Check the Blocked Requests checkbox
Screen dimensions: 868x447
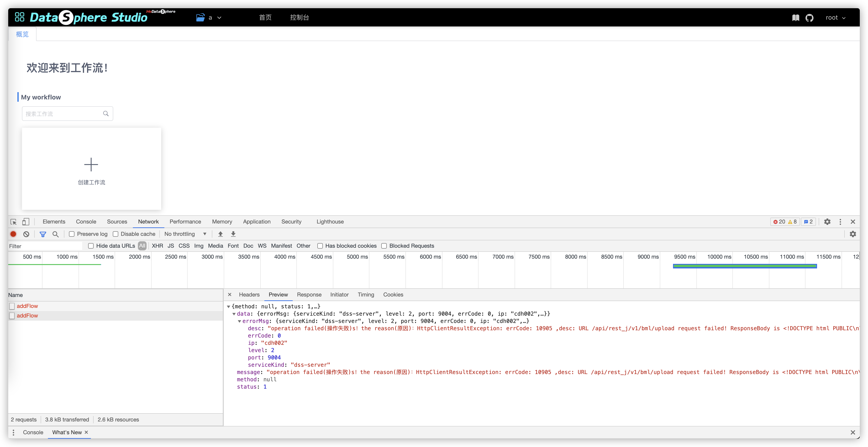[384, 246]
